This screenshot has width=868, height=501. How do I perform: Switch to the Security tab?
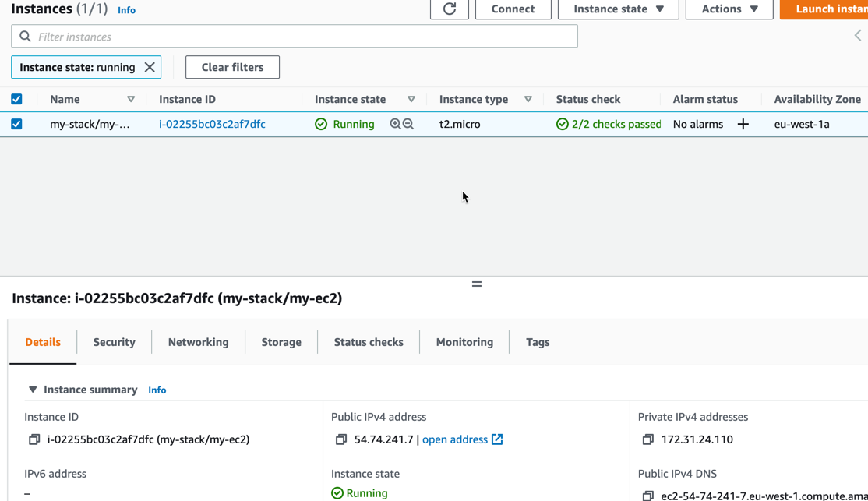click(x=114, y=342)
